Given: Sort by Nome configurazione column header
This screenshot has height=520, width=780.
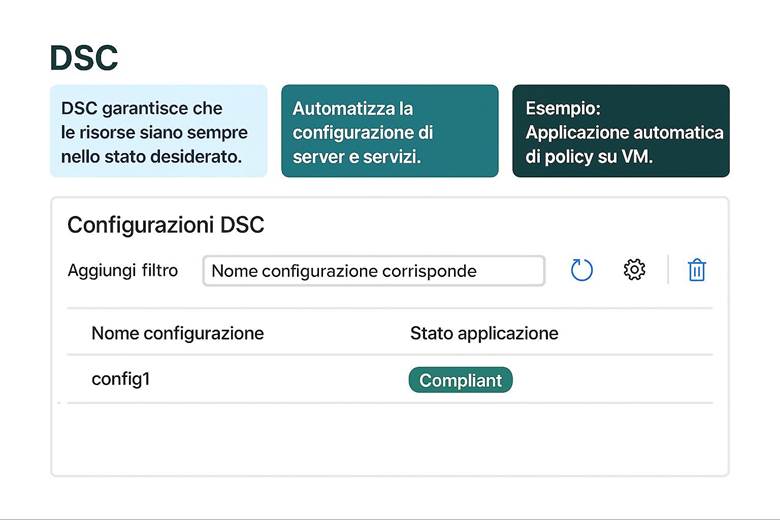Looking at the screenshot, I should coord(178,333).
